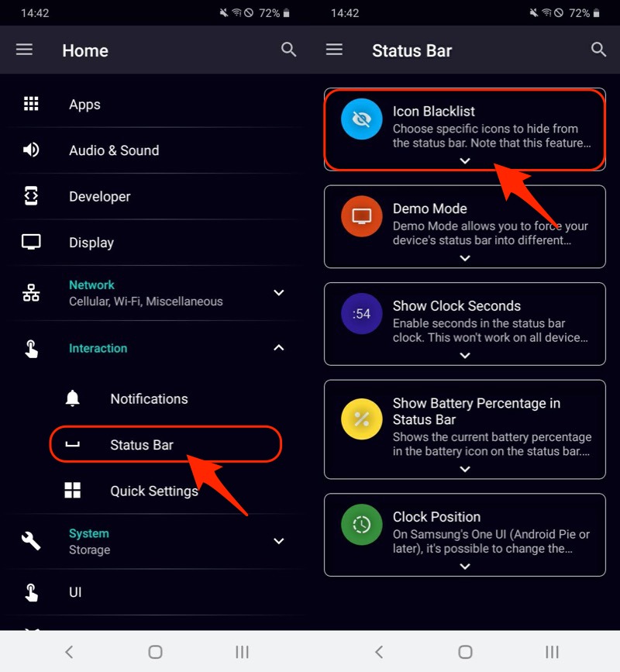Viewport: 620px width, 672px height.
Task: Expand the Demo Mode card description
Action: 465,258
